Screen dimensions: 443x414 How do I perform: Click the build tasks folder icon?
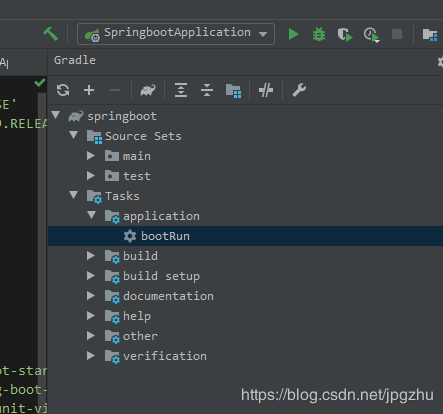click(x=112, y=257)
